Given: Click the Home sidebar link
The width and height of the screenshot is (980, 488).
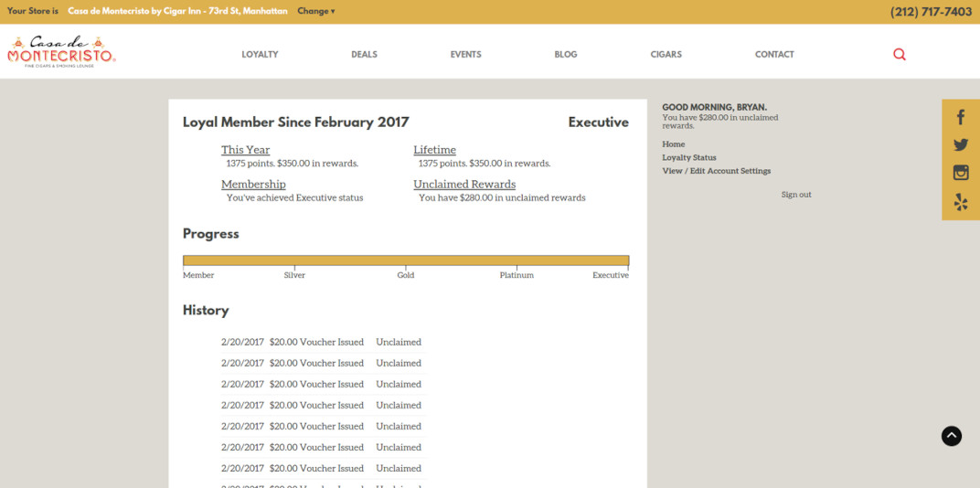Looking at the screenshot, I should [x=674, y=144].
